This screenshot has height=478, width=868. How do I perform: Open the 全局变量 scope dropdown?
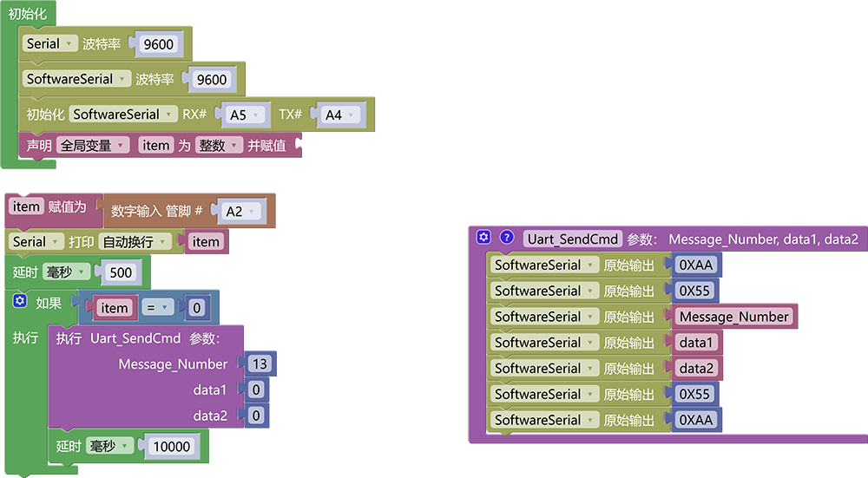coord(93,146)
